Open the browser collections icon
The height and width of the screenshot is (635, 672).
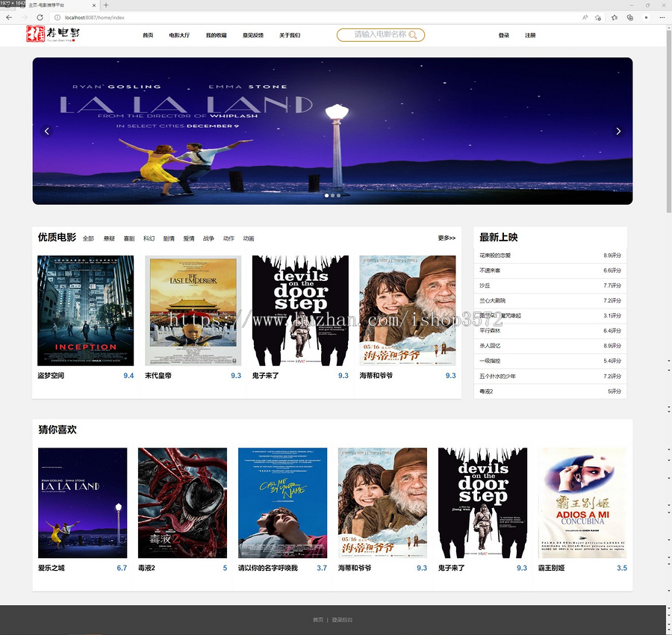click(630, 18)
